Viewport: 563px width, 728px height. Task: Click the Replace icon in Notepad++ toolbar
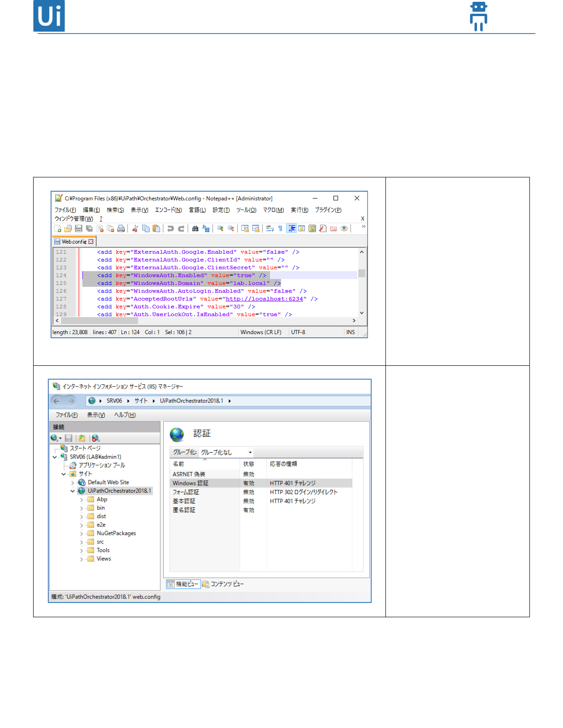206,228
